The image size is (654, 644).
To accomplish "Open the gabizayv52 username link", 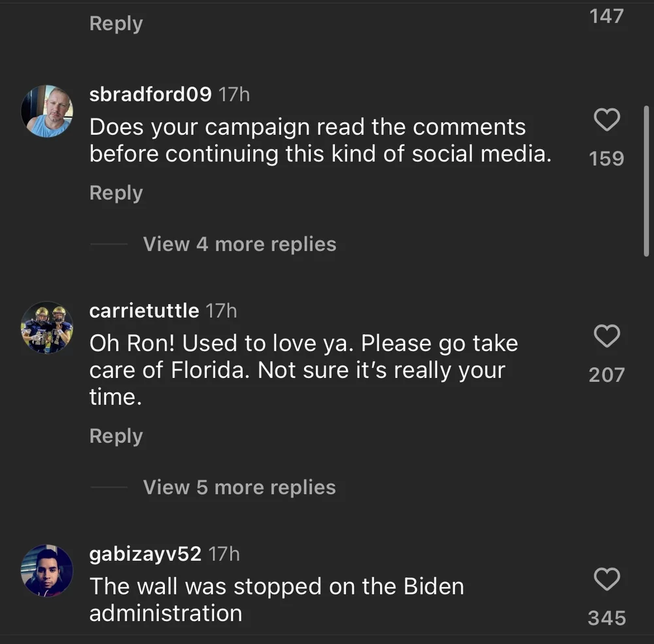I will click(145, 554).
